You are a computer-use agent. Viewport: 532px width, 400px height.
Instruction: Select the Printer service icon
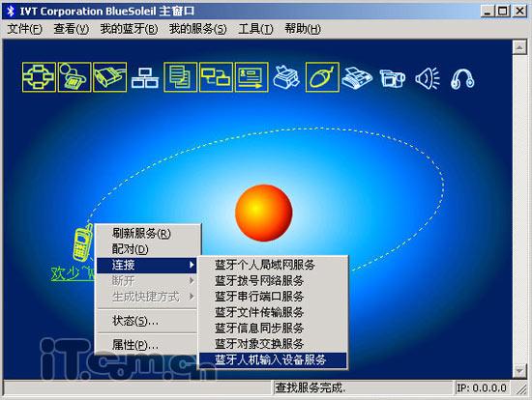[x=286, y=78]
